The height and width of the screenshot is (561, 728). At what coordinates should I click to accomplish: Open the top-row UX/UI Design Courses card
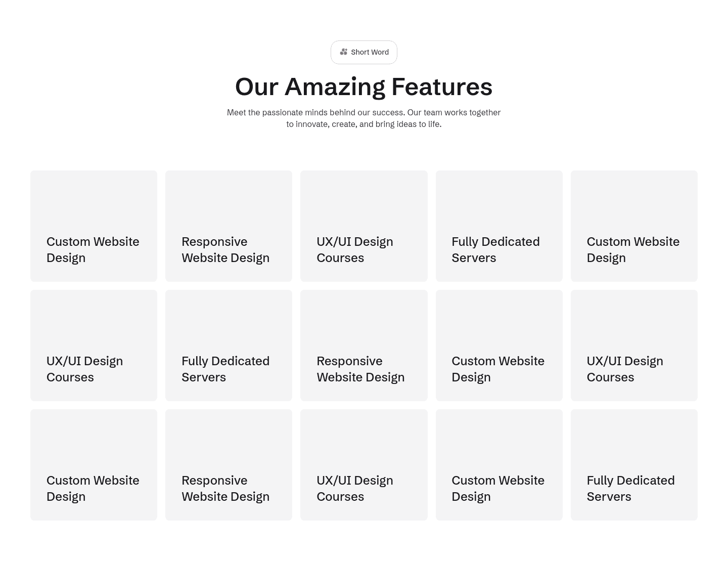click(x=363, y=226)
